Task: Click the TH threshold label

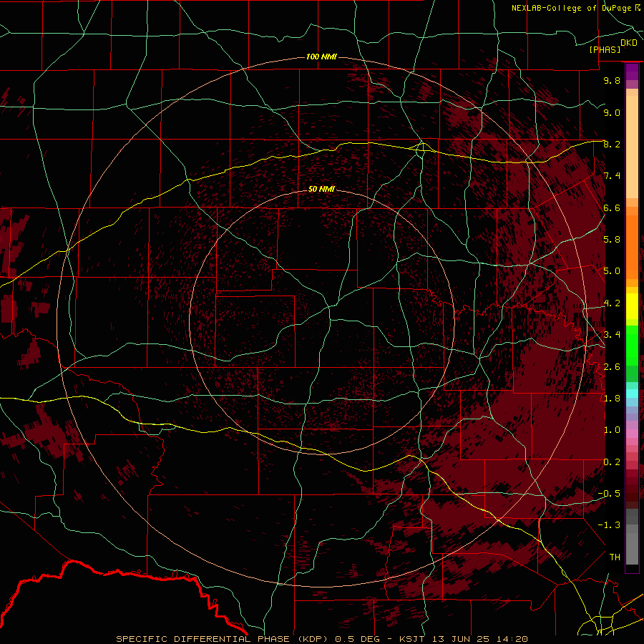Action: [615, 557]
